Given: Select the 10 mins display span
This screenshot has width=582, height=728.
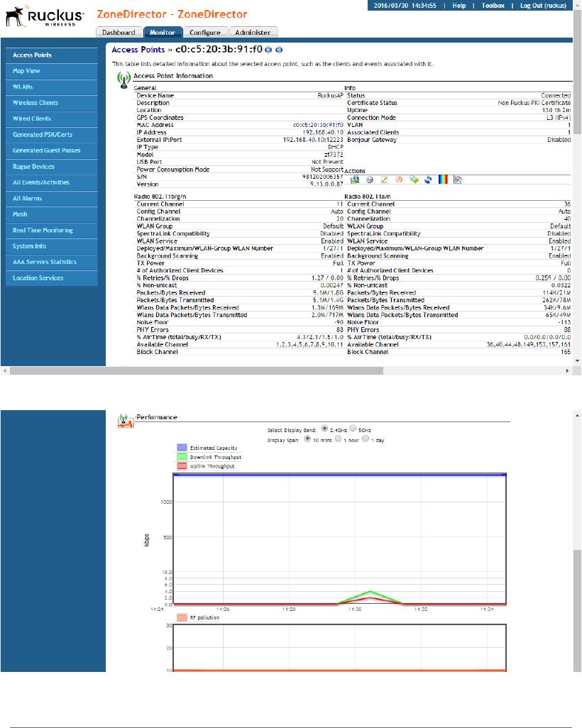Looking at the screenshot, I should point(307,439).
